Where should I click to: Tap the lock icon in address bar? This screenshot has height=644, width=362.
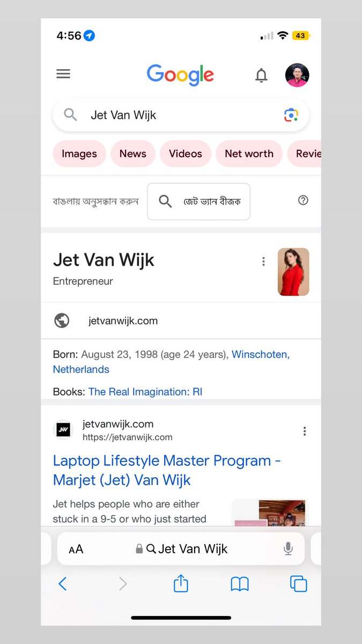(x=139, y=548)
